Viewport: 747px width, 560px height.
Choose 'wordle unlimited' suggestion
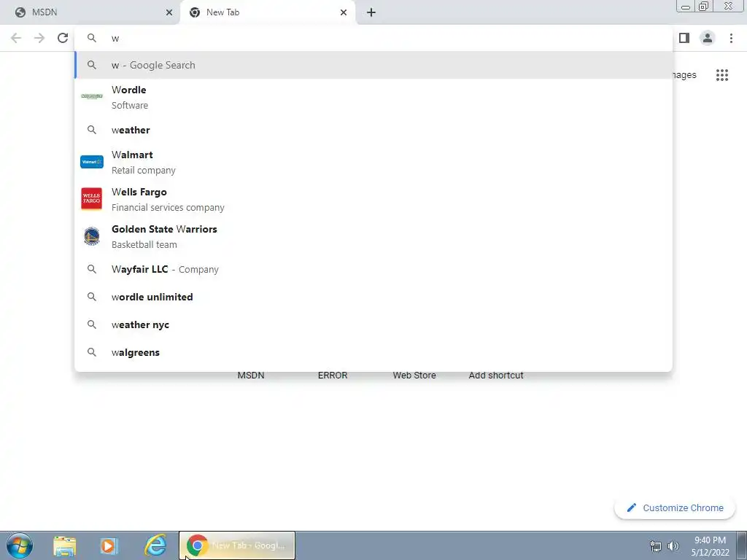click(373, 297)
